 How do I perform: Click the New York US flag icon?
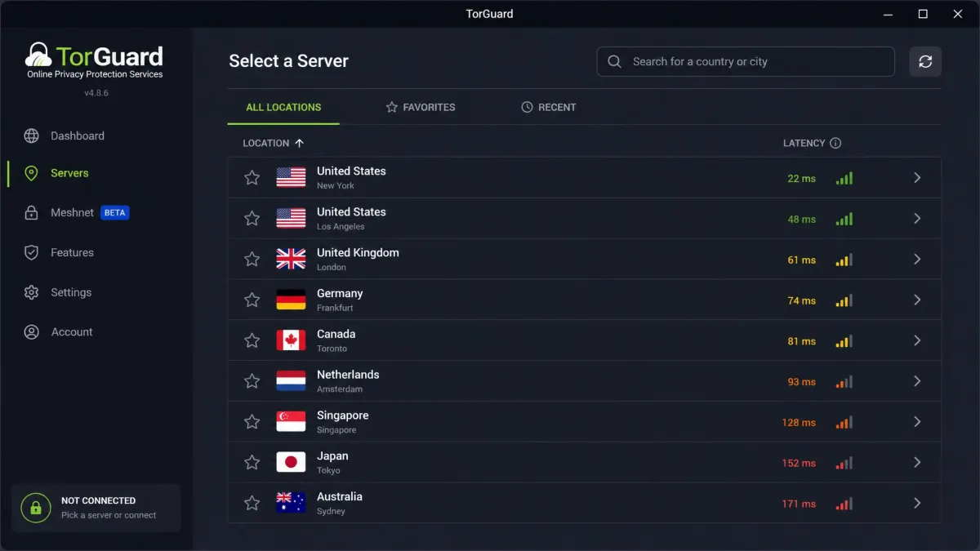pos(291,177)
